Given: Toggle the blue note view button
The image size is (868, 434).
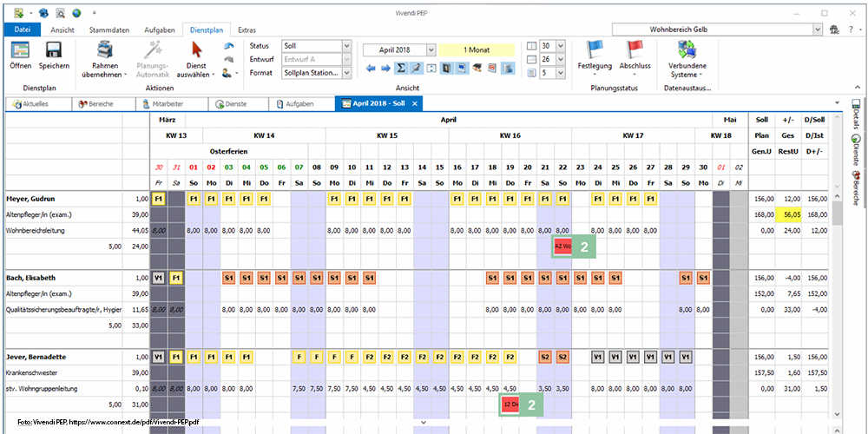Looking at the screenshot, I should tap(461, 68).
